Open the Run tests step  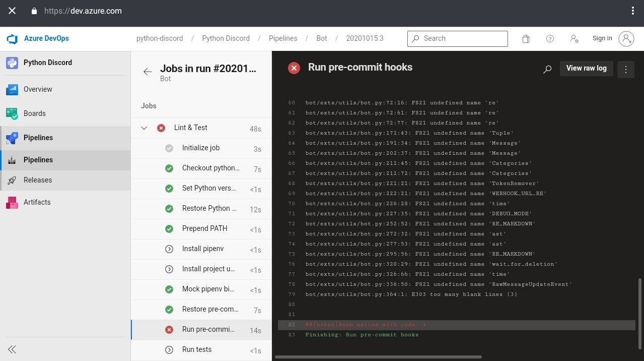pyautogui.click(x=201, y=350)
